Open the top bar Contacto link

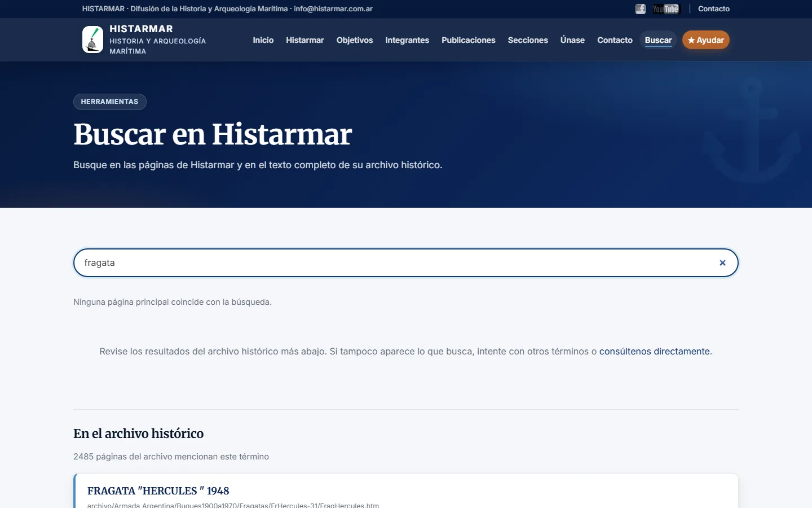pos(714,9)
